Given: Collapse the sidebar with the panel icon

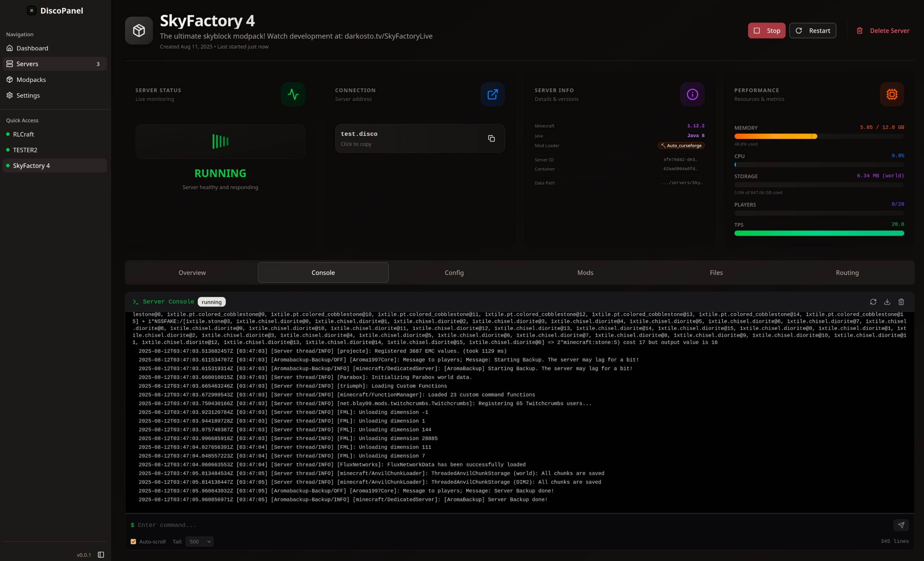Looking at the screenshot, I should [101, 555].
